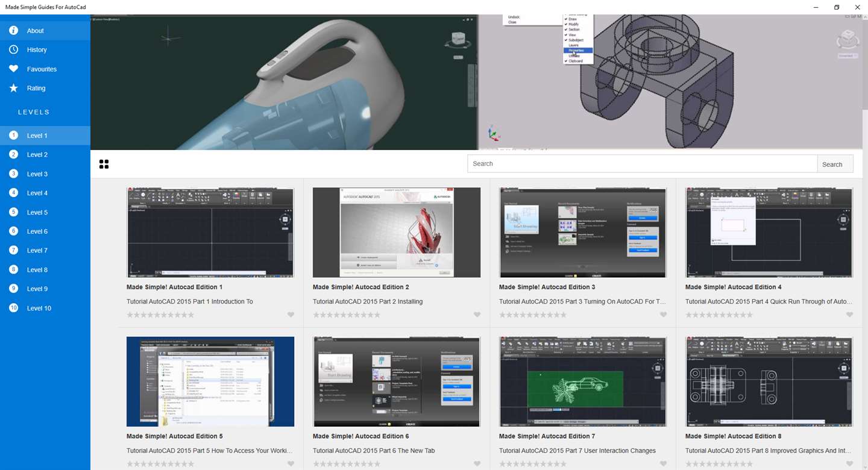Focus the Search text field
Image resolution: width=868 pixels, height=470 pixels.
point(643,164)
